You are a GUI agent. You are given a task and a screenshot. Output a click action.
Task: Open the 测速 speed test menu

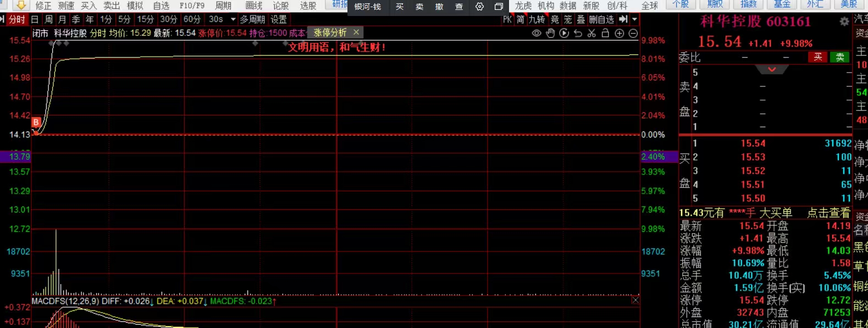pos(66,6)
